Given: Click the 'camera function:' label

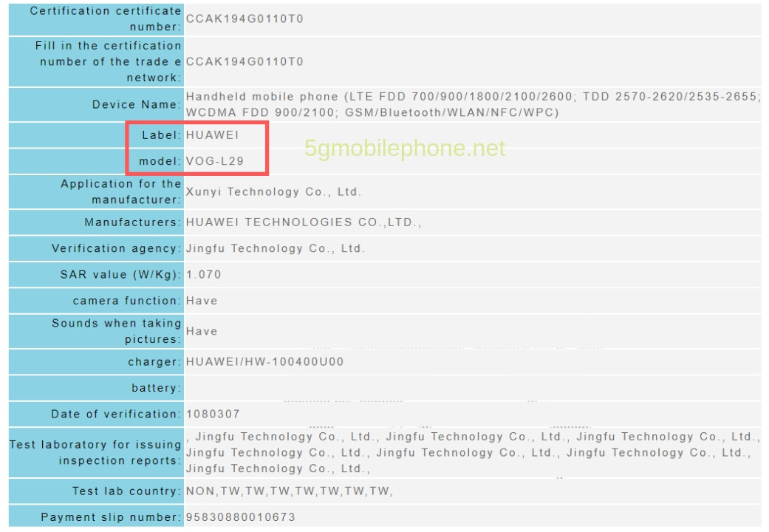Looking at the screenshot, I should (127, 300).
